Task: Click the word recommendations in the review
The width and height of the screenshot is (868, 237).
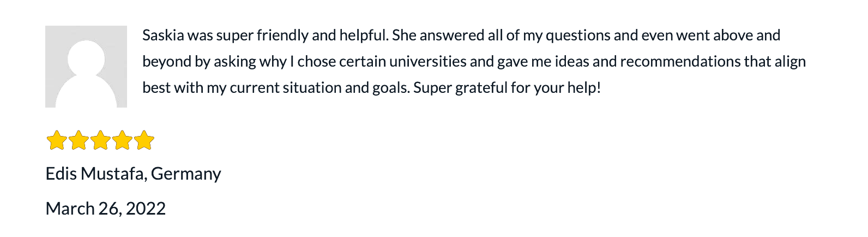Action: coord(680,62)
